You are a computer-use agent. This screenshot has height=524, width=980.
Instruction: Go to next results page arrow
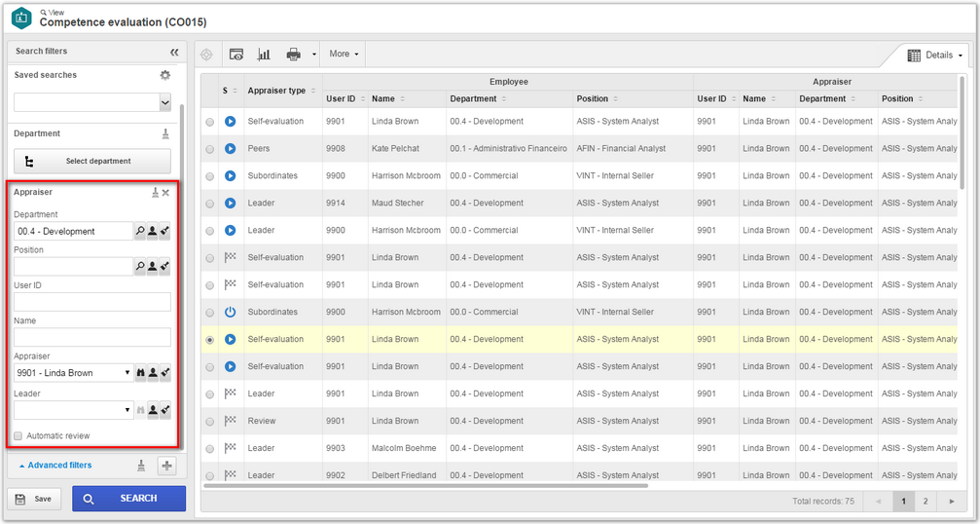[952, 501]
